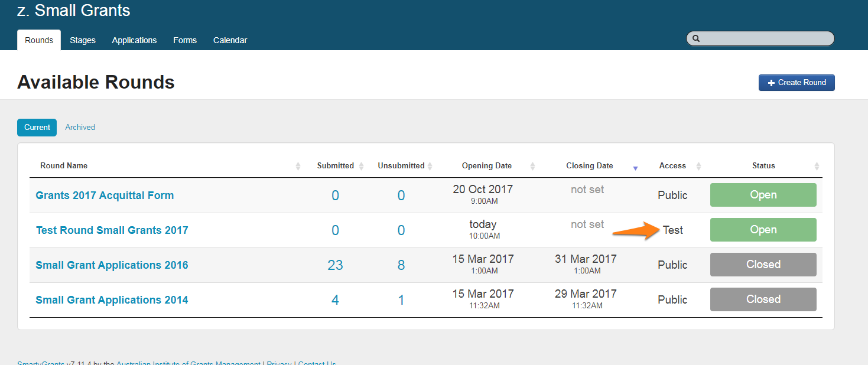This screenshot has height=365, width=868.
Task: Toggle Closing Date sort arrow
Action: pyautogui.click(x=635, y=168)
